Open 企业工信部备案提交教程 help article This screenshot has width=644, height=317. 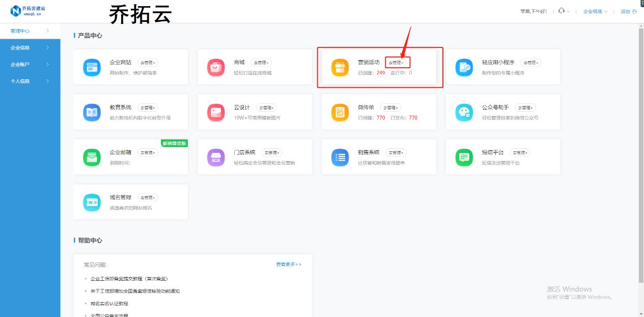[129, 279]
